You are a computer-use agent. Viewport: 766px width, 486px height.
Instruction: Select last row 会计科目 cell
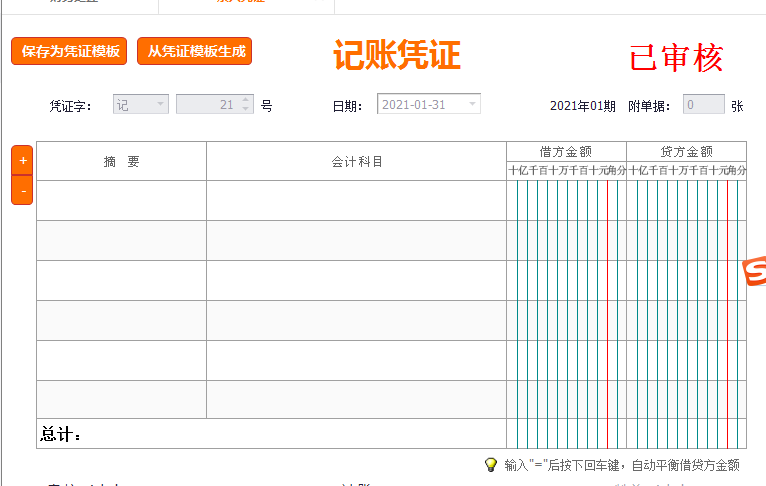[x=356, y=399]
